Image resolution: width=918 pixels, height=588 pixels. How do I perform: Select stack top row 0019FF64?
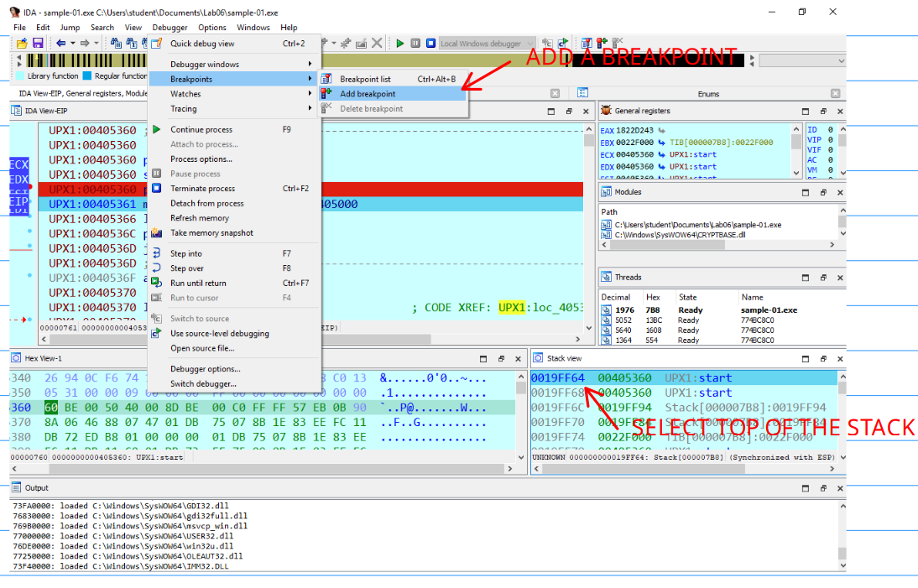pos(684,378)
